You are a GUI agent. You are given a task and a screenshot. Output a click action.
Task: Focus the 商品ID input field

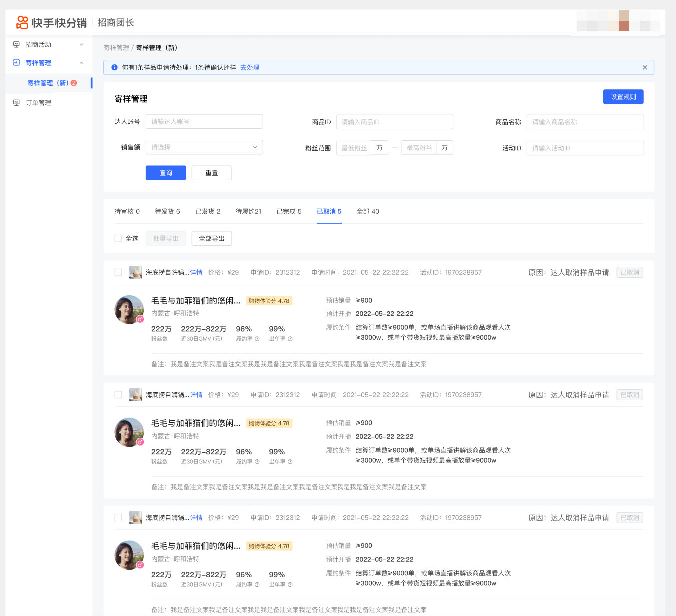(x=394, y=122)
